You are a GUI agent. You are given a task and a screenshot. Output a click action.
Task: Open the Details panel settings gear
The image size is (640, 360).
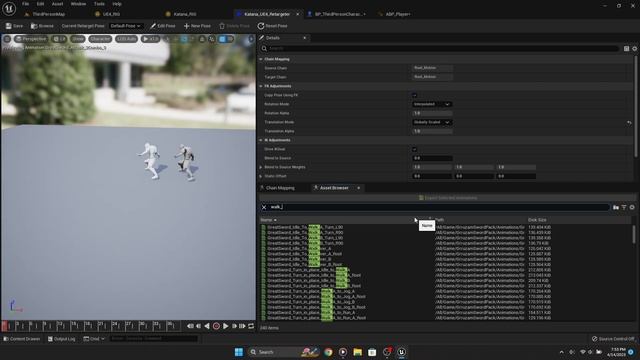pos(635,49)
